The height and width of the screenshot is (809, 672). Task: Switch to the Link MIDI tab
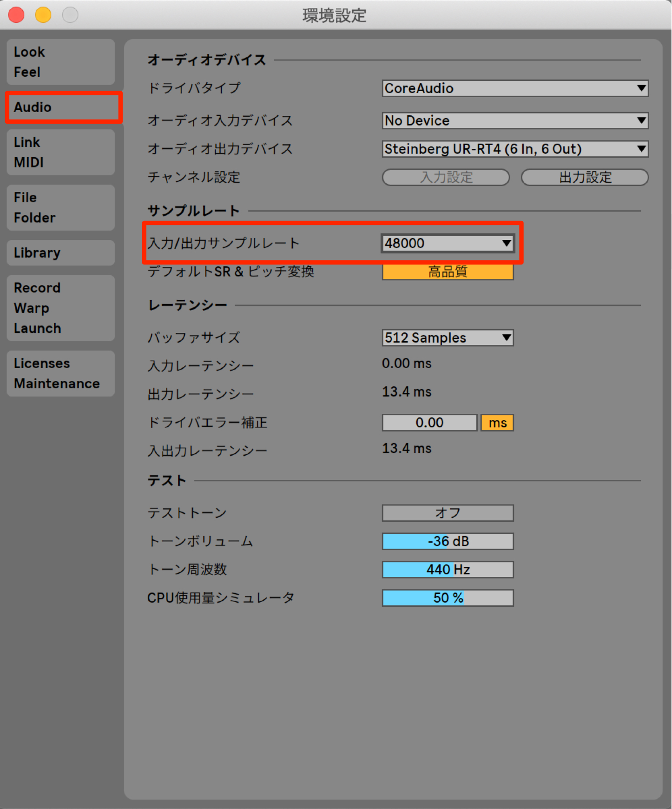60,152
